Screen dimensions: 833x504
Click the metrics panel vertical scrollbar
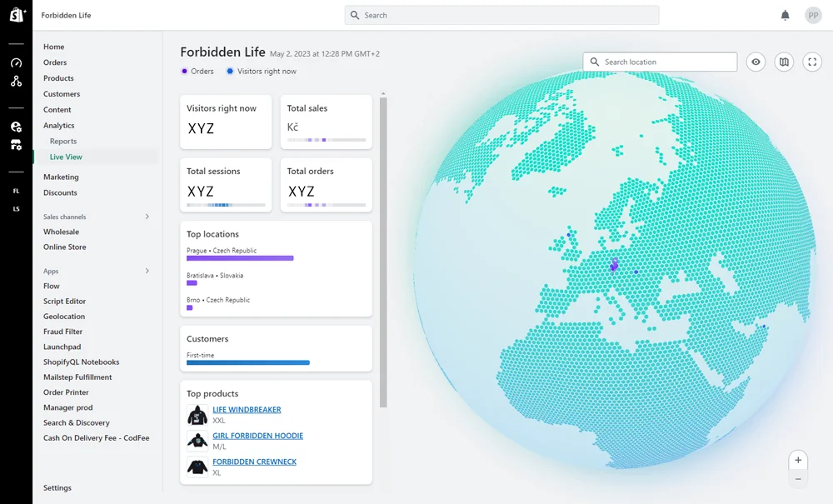tap(383, 252)
